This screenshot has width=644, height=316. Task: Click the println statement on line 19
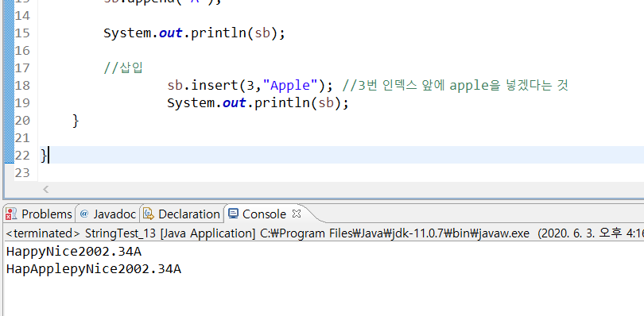click(258, 103)
